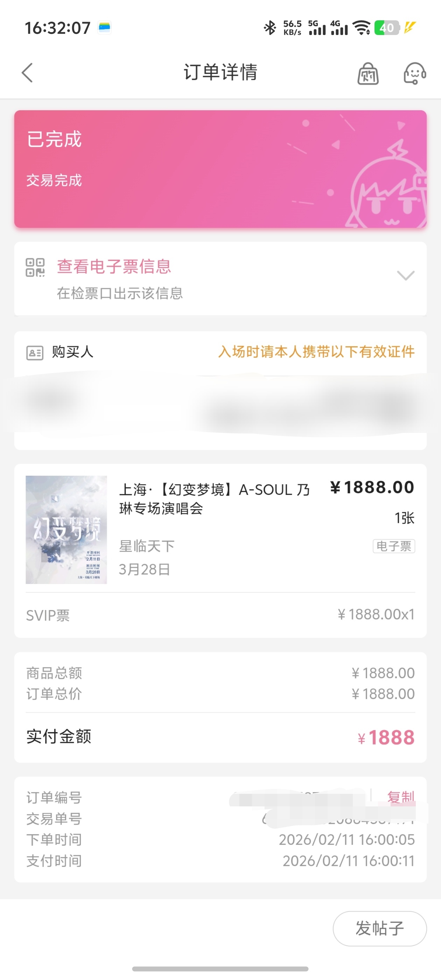Expand the e-ticket info chevron
This screenshot has width=441, height=980.
[406, 275]
